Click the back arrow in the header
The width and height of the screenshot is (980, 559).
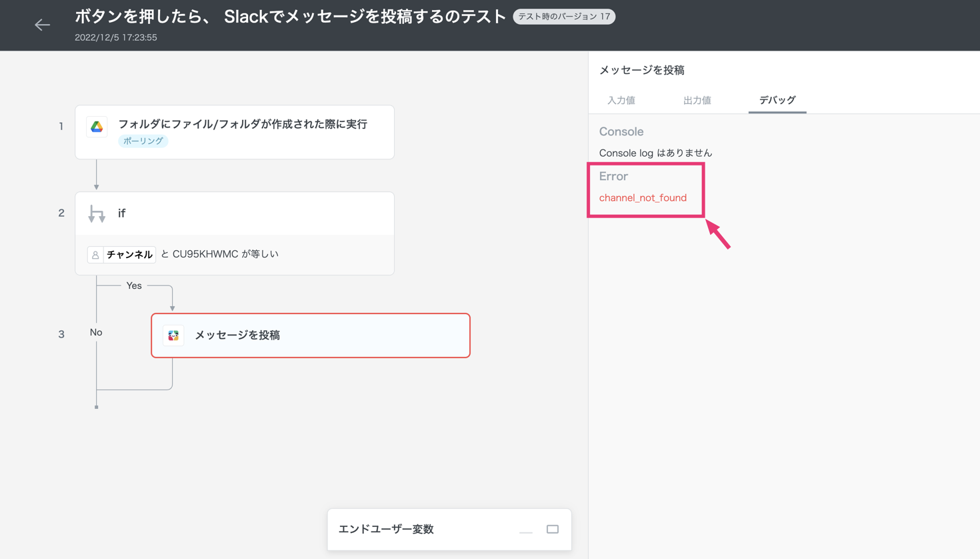pos(42,25)
